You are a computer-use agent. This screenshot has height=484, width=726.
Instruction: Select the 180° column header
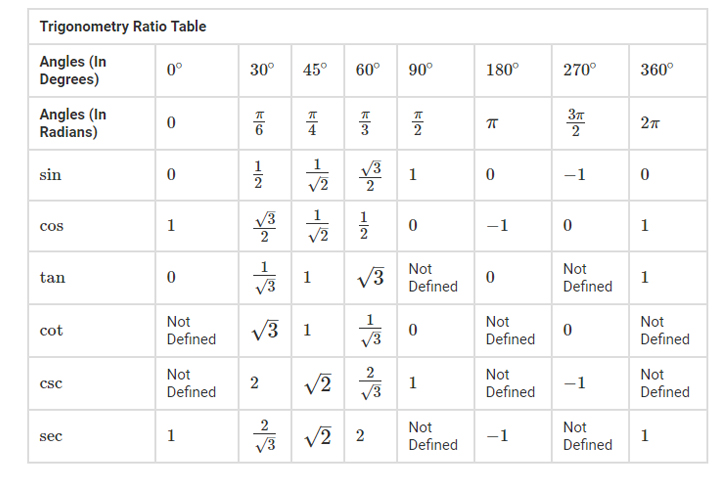click(x=502, y=70)
